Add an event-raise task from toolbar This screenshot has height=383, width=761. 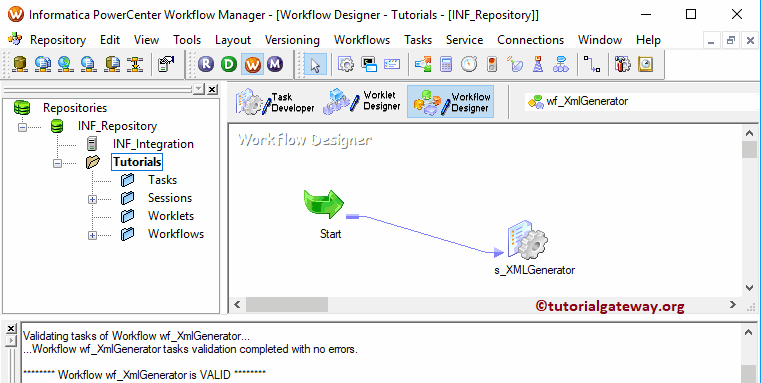click(x=515, y=65)
